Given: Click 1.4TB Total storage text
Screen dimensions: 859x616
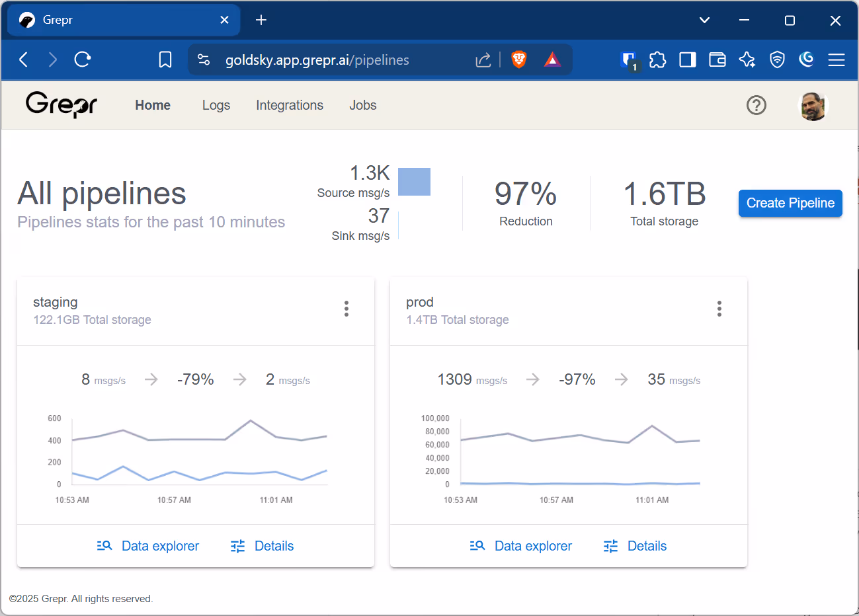Looking at the screenshot, I should [458, 320].
